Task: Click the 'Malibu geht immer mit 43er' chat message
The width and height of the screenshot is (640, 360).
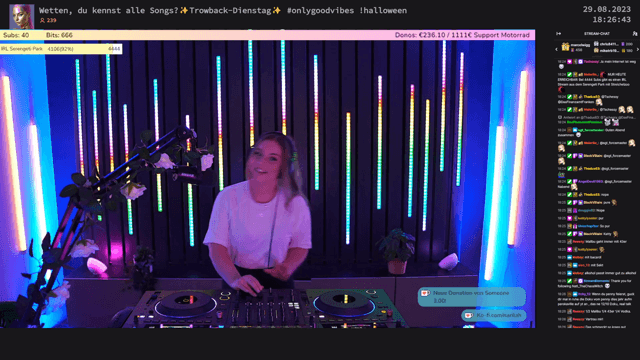Action: pyautogui.click(x=592, y=242)
